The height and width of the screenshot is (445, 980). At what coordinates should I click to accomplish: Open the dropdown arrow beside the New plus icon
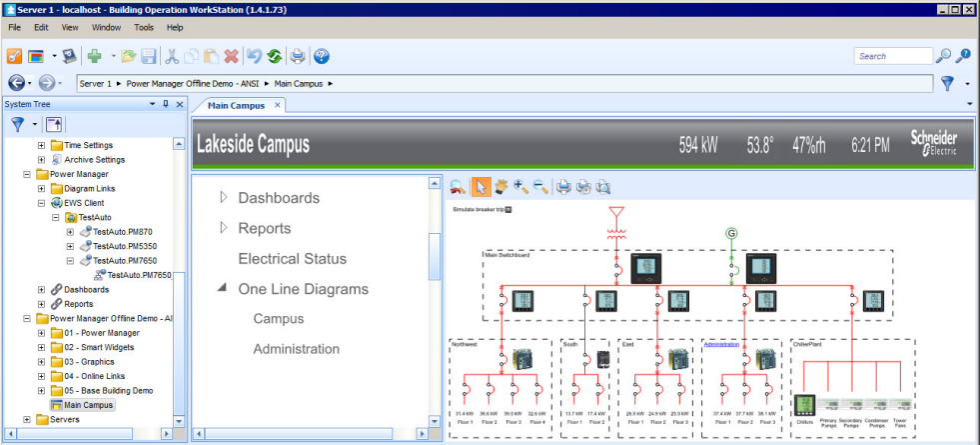point(113,56)
